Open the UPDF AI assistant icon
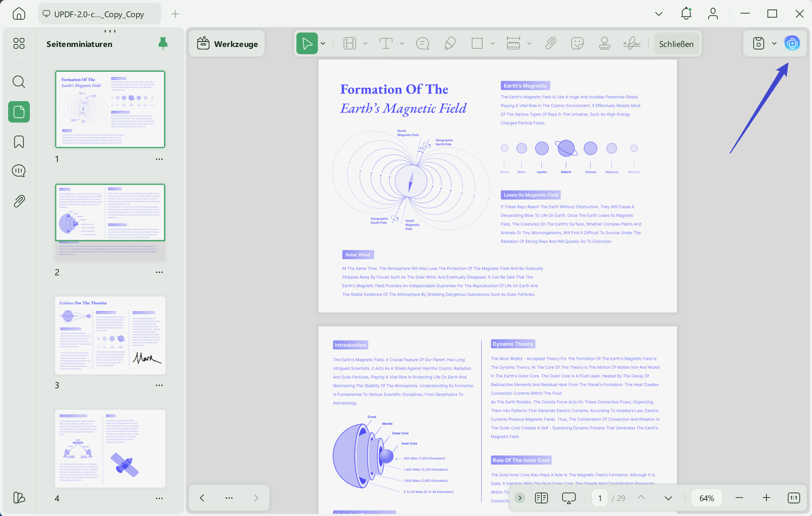Viewport: 812px width, 516px height. [792, 43]
